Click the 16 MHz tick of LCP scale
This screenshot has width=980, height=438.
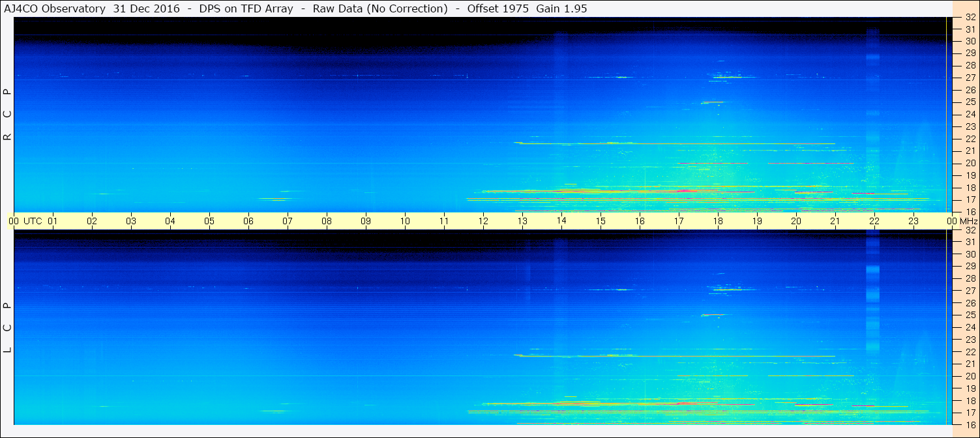[x=970, y=424]
